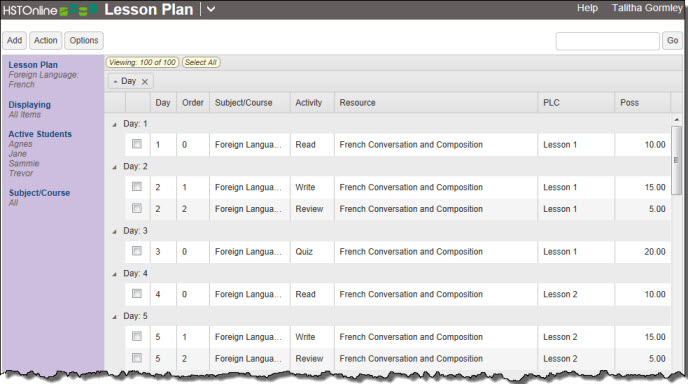This screenshot has width=688, height=384.
Task: Click the Day grouping chip label
Action: coord(129,81)
